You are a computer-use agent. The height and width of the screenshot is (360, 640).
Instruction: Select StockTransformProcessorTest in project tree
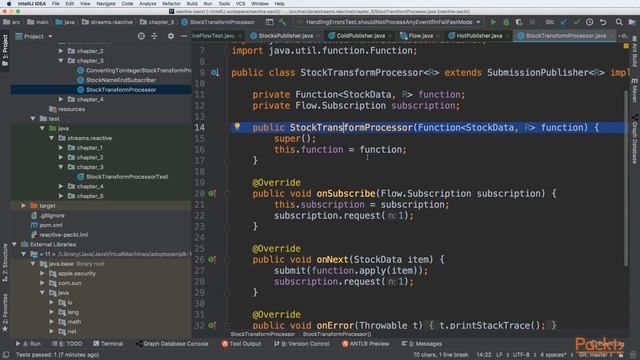pyautogui.click(x=127, y=177)
